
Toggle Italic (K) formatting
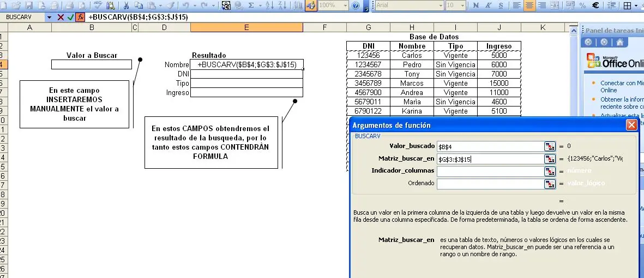pyautogui.click(x=489, y=5)
